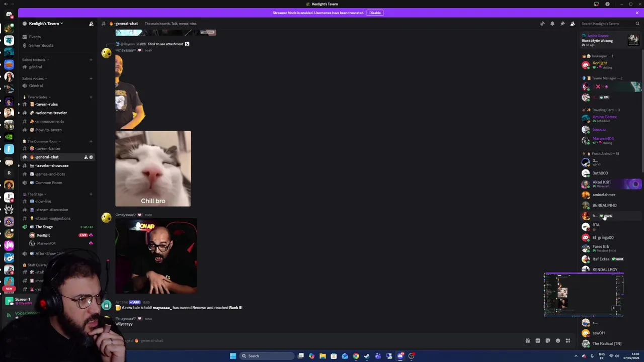Disable Streamer Mode from the banner

point(374,13)
